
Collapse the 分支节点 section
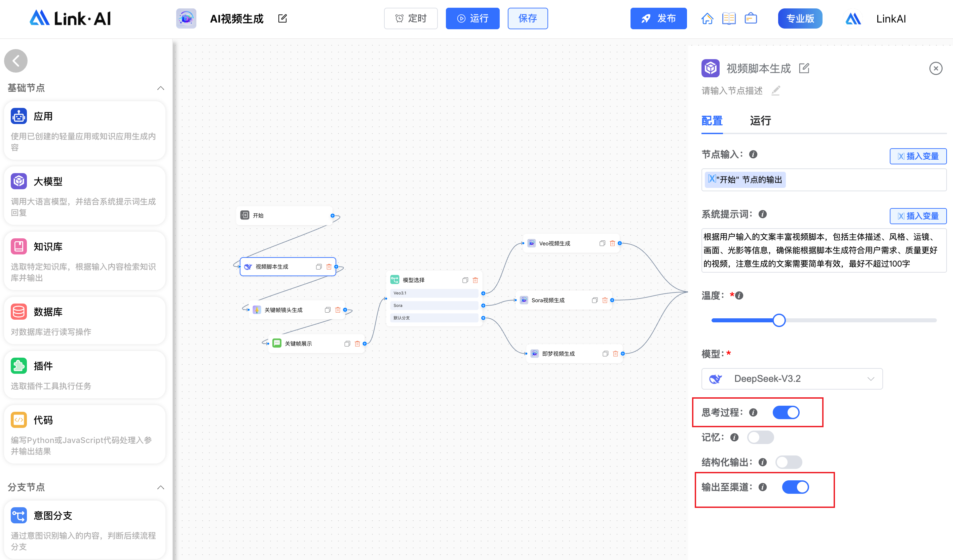[160, 487]
